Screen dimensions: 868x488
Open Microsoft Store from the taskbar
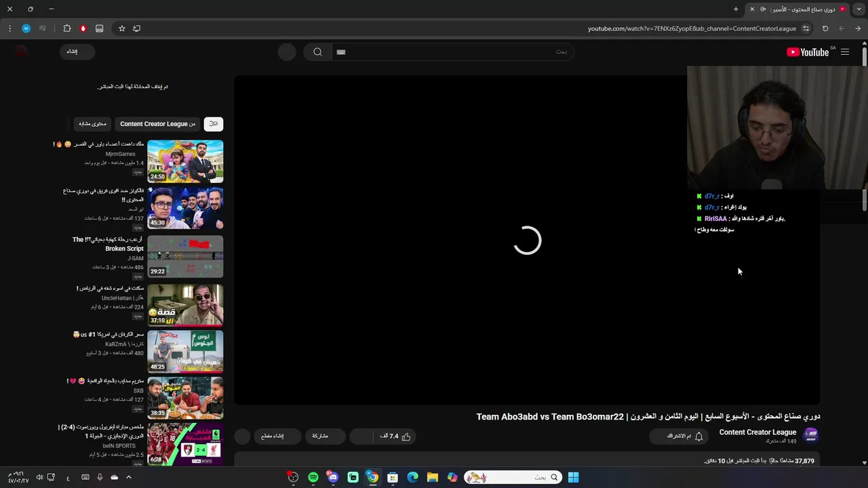tap(393, 477)
